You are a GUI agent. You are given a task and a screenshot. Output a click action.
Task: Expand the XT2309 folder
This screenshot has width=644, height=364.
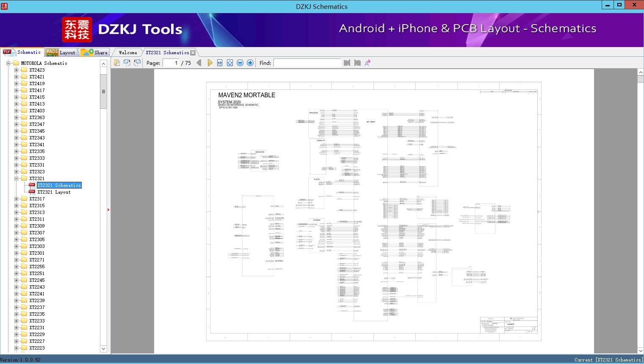(16, 226)
